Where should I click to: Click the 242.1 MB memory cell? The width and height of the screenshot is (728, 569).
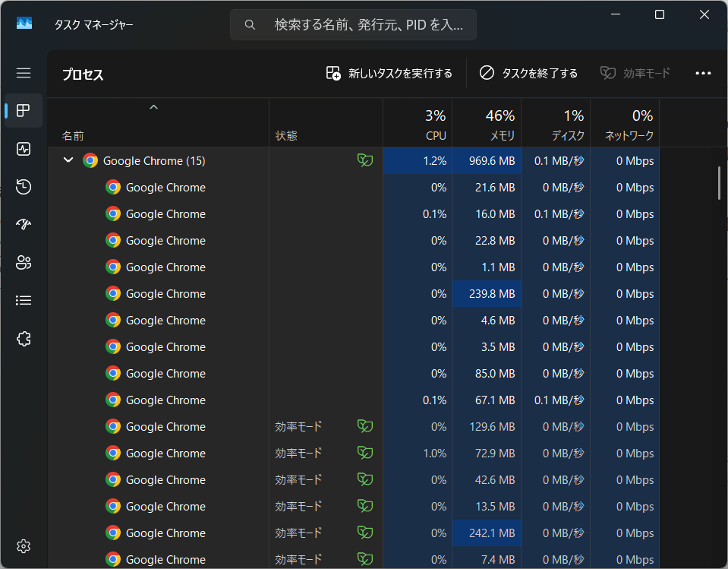[487, 533]
